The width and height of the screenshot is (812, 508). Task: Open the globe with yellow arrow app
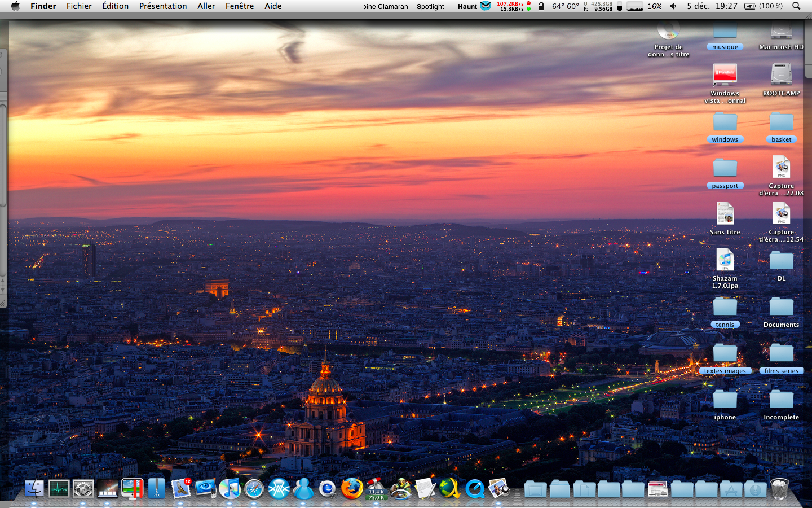coord(449,488)
